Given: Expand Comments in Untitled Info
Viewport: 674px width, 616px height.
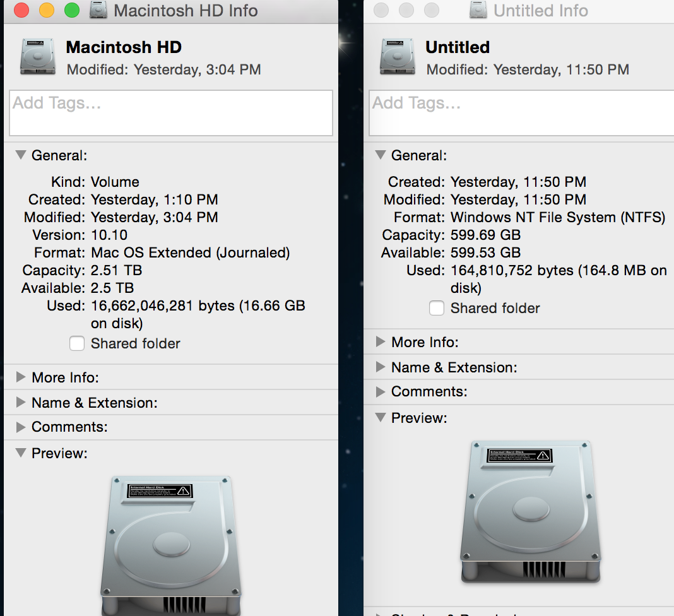Looking at the screenshot, I should [381, 391].
